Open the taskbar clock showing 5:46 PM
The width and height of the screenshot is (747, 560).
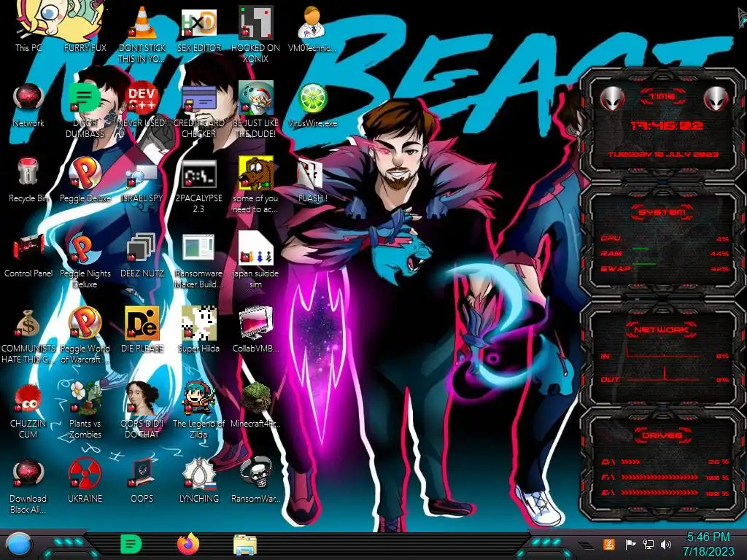pyautogui.click(x=708, y=544)
